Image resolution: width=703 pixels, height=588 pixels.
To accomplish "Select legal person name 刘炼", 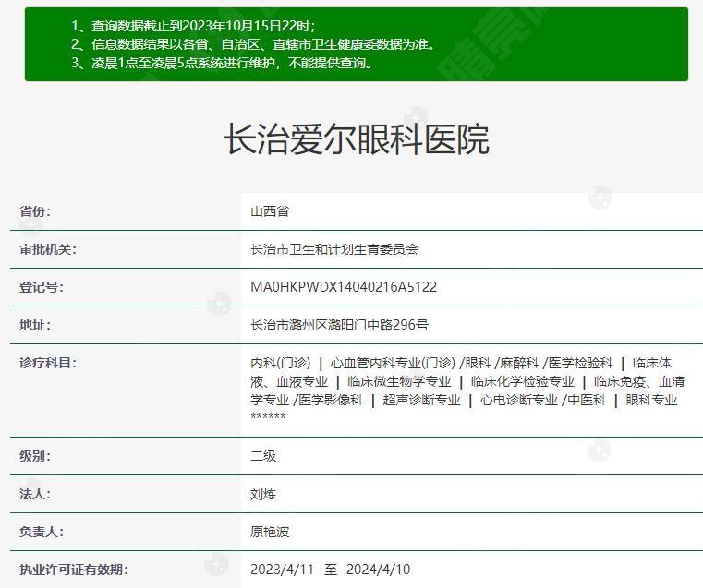I will pos(263,494).
